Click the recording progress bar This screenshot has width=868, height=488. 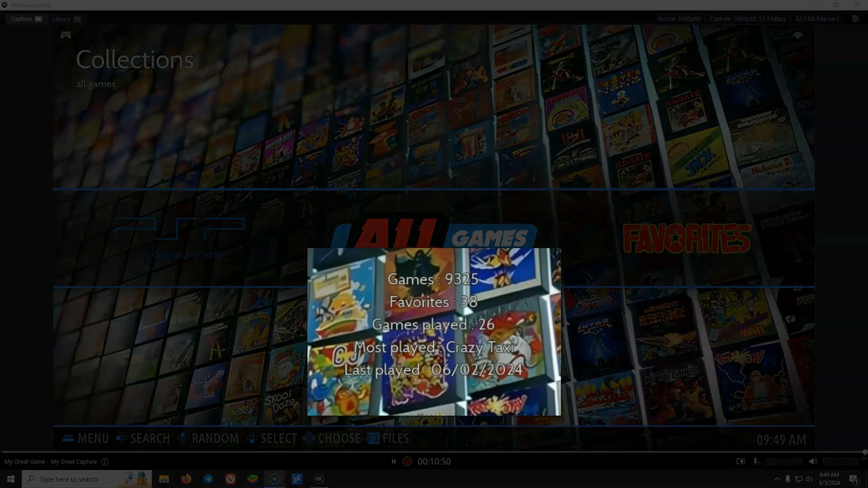pos(433,452)
